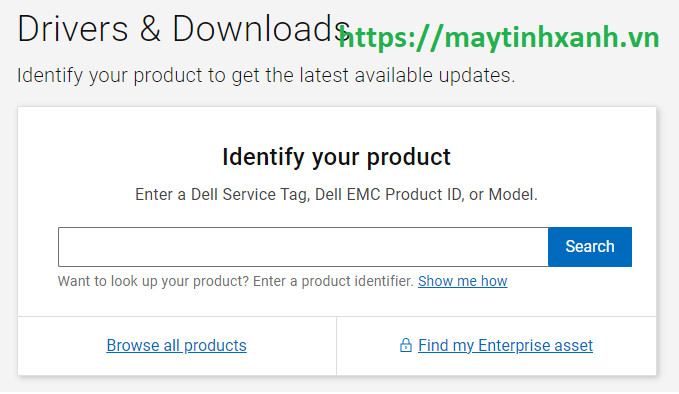Open the Show me how link
679x394 pixels.
pos(462,281)
